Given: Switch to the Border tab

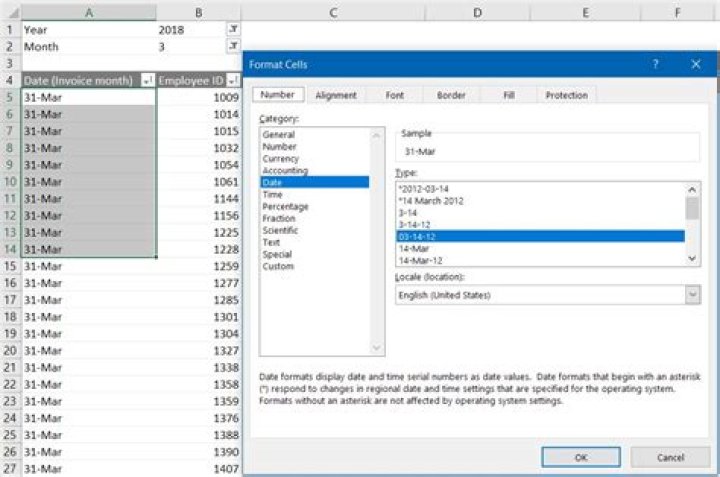Looking at the screenshot, I should (451, 95).
